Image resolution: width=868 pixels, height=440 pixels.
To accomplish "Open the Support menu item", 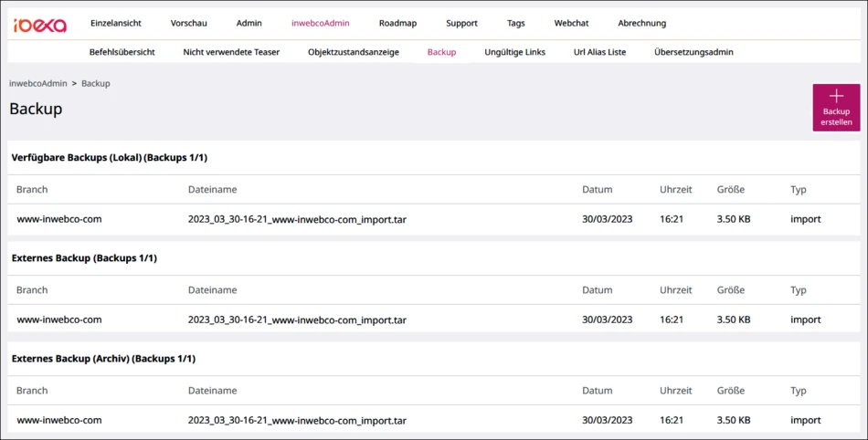I will coord(461,23).
